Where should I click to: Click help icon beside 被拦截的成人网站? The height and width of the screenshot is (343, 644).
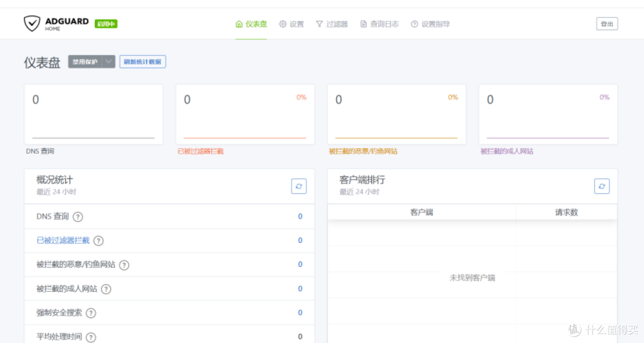point(106,289)
